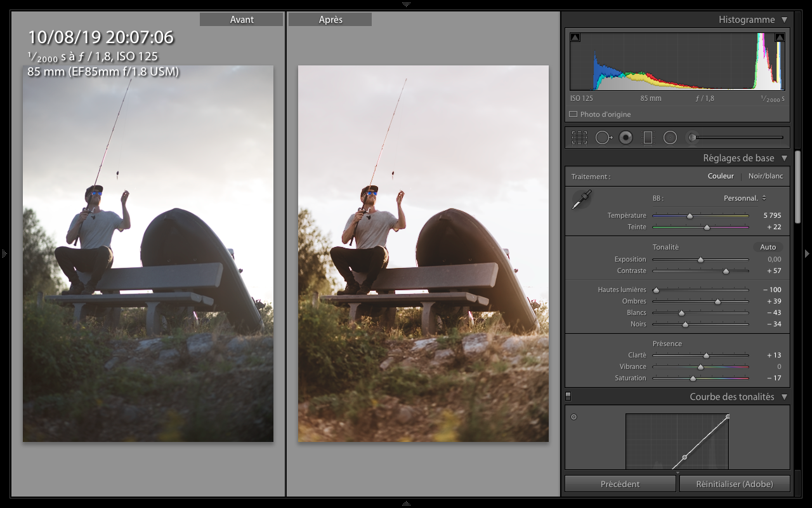The height and width of the screenshot is (508, 812).
Task: Select the Graduated Filter tool
Action: tap(648, 137)
